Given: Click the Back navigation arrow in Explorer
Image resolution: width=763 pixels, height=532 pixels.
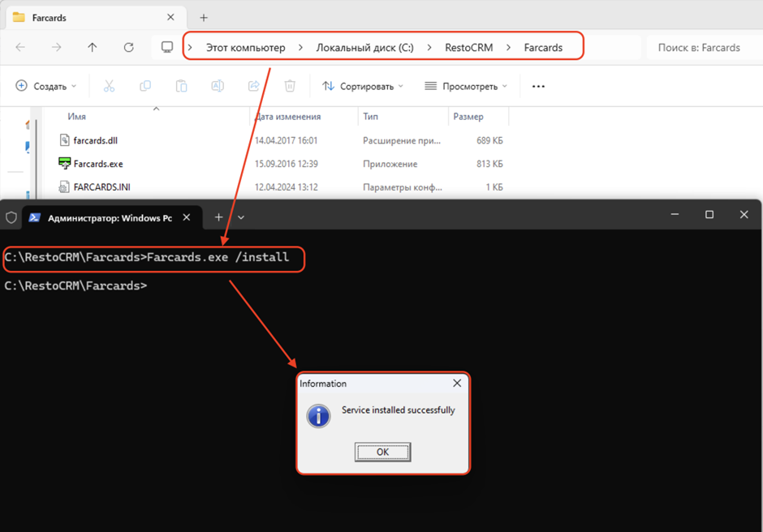Looking at the screenshot, I should pos(21,48).
